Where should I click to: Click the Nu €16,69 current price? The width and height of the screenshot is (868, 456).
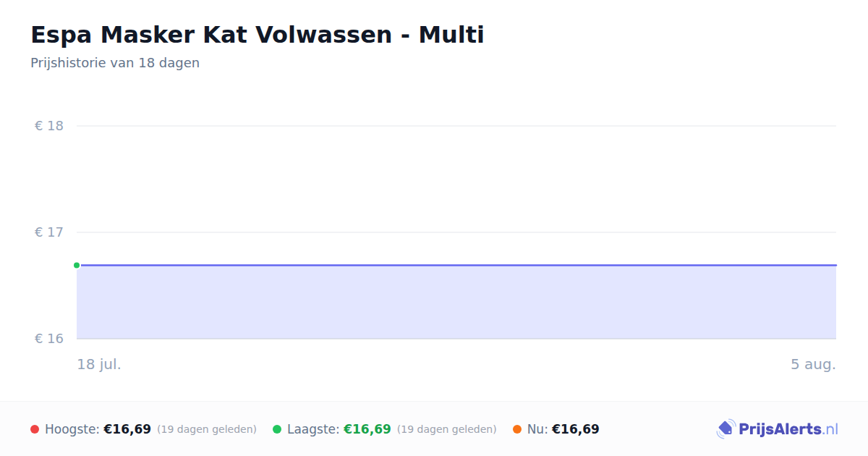click(576, 429)
